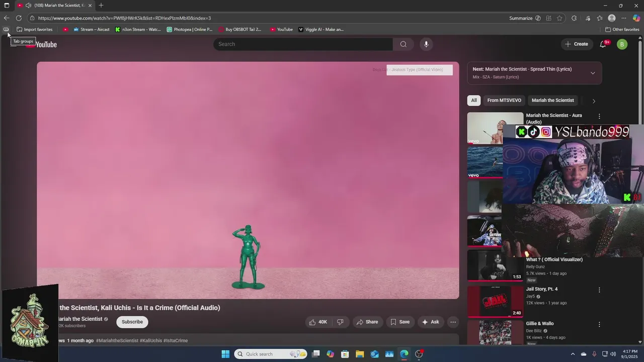Open the Tab groups icon in the favorites bar
Viewport: 644px width, 362px height.
(x=6, y=29)
